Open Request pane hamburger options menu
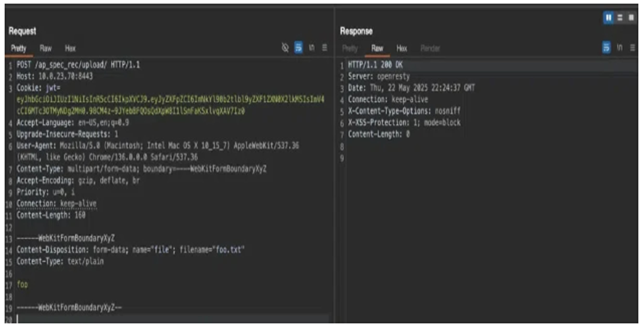 [325, 48]
